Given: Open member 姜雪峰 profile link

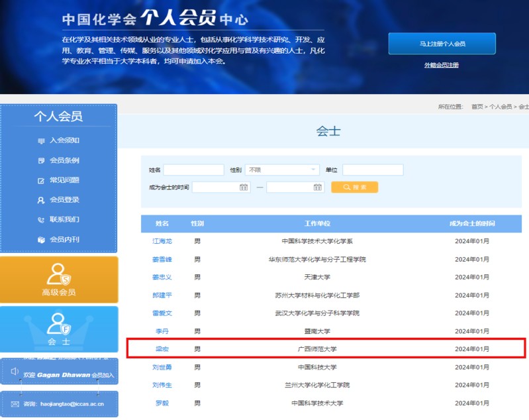Looking at the screenshot, I should (162, 259).
